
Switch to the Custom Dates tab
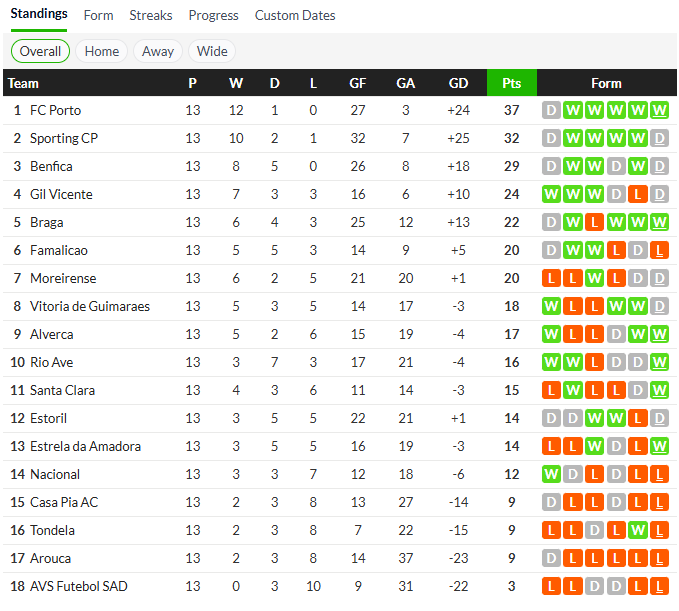tap(295, 15)
